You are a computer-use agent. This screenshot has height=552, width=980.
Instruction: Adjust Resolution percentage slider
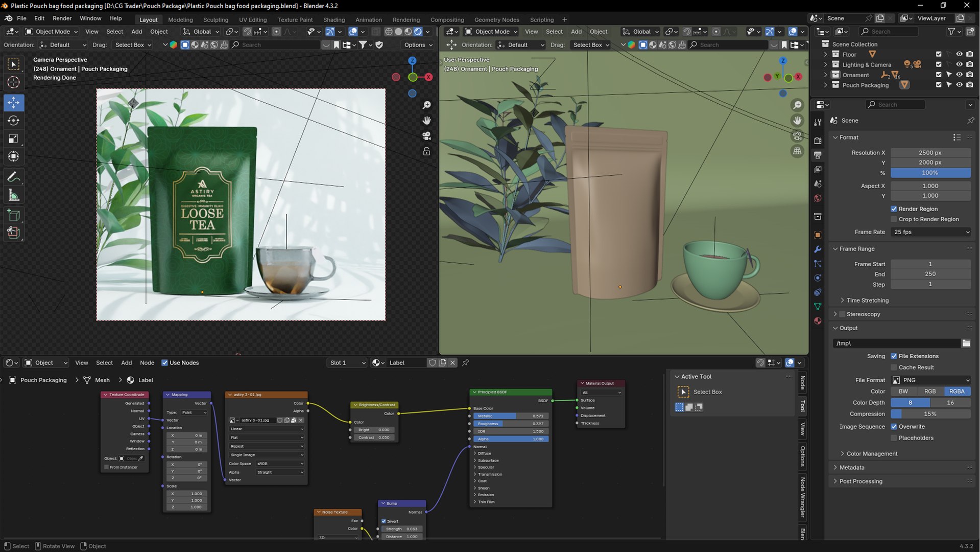point(930,173)
